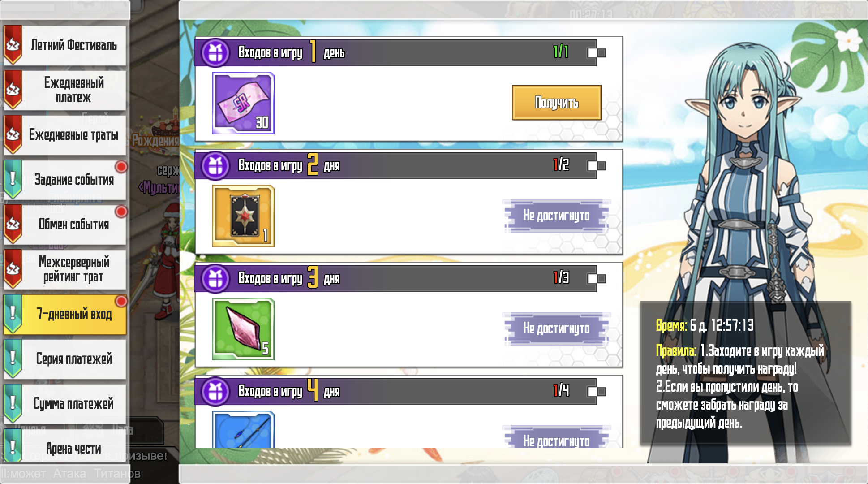Viewport: 868px width, 484px height.
Task: Switch to the Ежедневный платеж tab
Action: pos(65,90)
